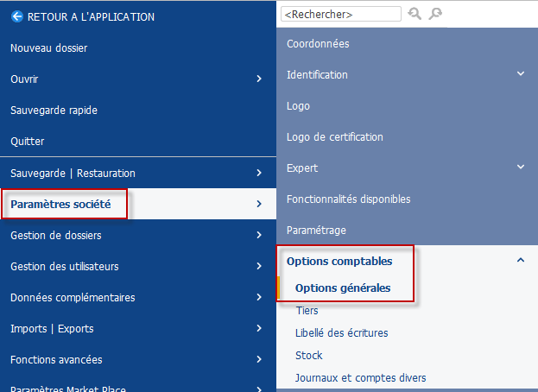Open the Logo de certification section
The image size is (538, 392).
(335, 137)
